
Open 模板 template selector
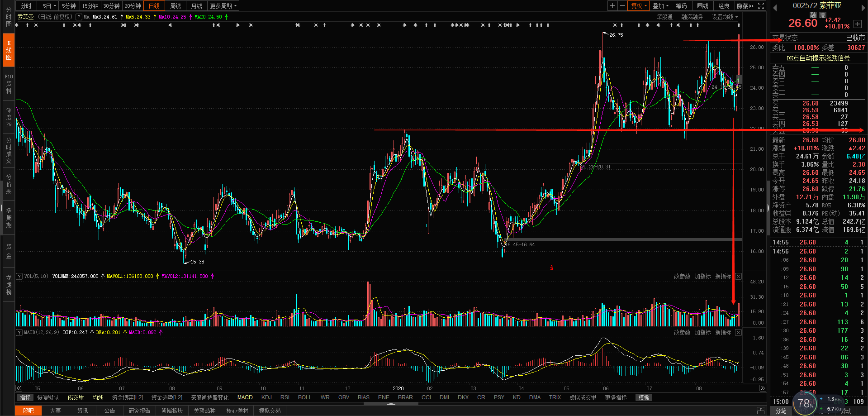(644, 397)
